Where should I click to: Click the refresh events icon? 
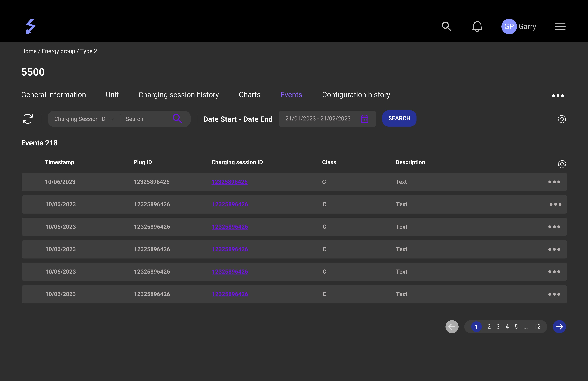pos(28,119)
